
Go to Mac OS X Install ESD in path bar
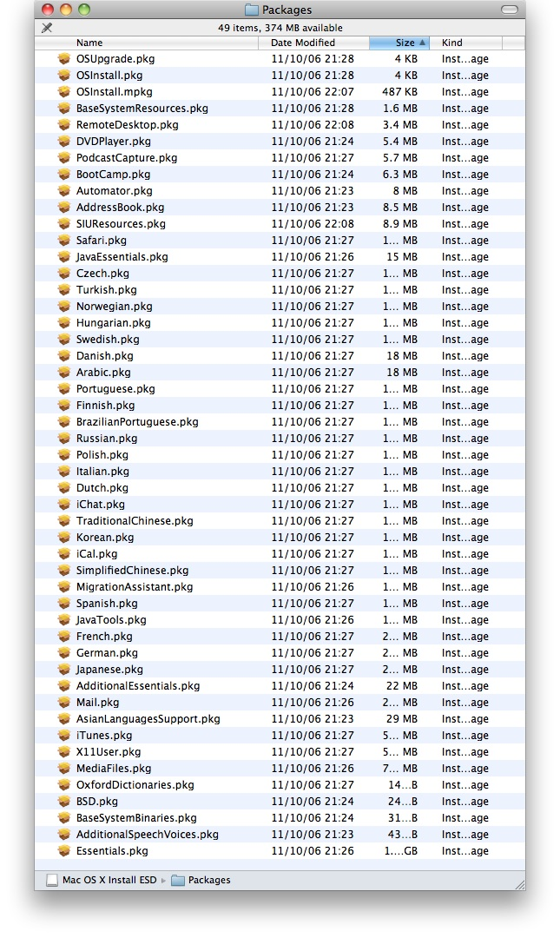[x=109, y=880]
